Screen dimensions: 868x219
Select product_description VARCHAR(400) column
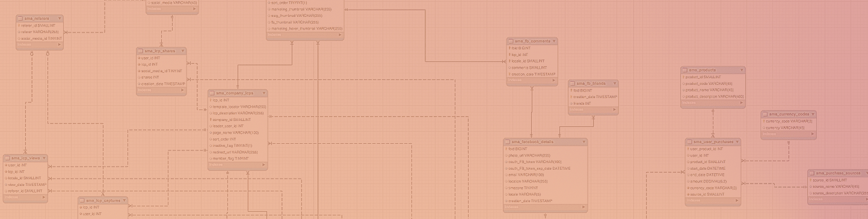tap(713, 96)
